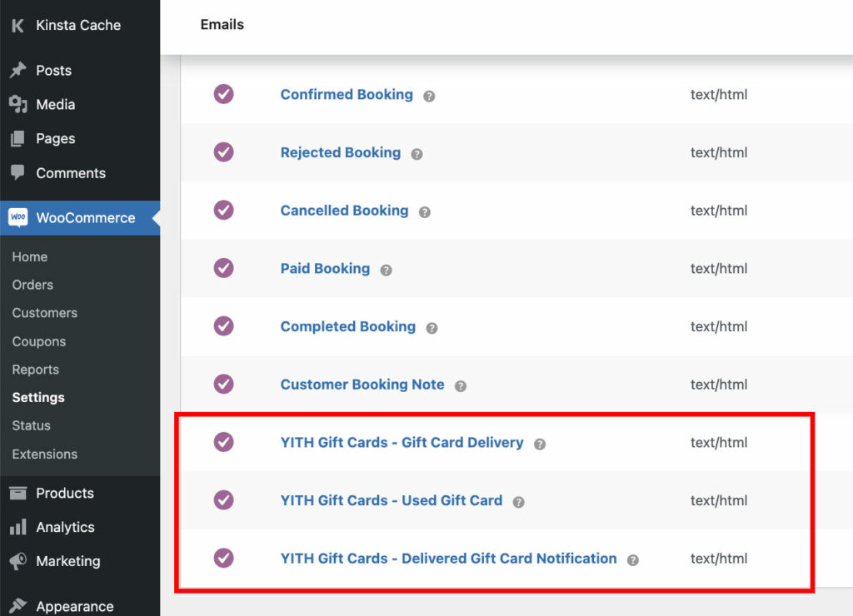The height and width of the screenshot is (616, 853).
Task: Open YITH Delivered Gift Card Notification email
Action: (x=449, y=559)
